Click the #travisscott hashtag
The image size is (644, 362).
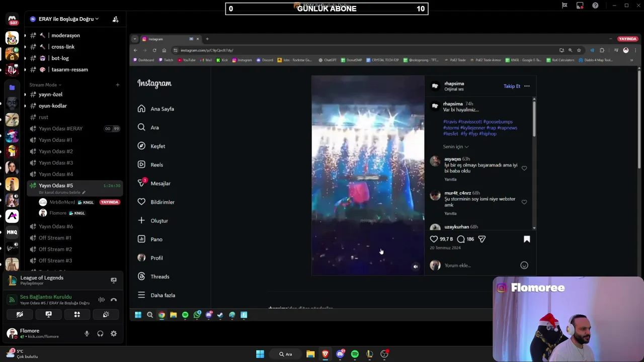pos(470,122)
